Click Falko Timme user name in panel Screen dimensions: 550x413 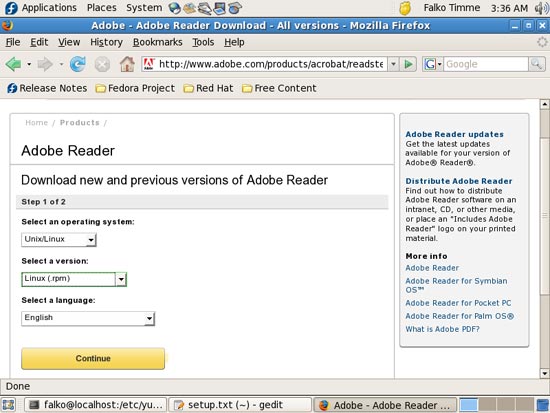pos(451,8)
